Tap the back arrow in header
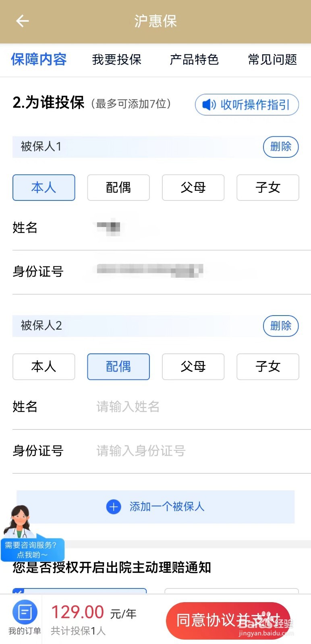Image resolution: width=311 pixels, height=644 pixels. (22, 21)
